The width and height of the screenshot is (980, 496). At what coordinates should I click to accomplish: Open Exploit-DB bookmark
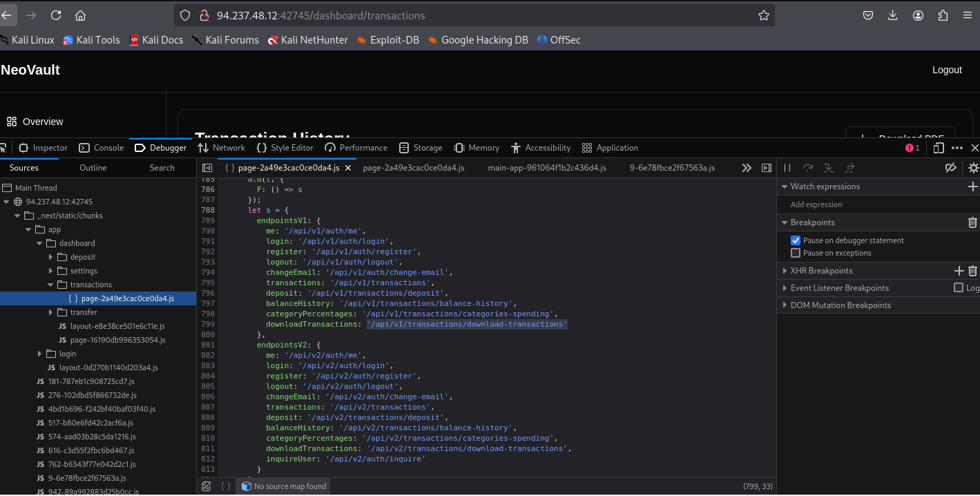point(388,40)
